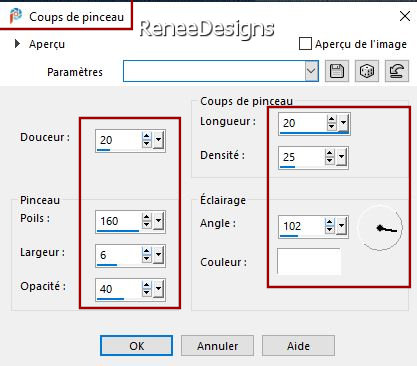417x366 pixels.
Task: Expand the Aperçu preview triangle
Action: coord(17,44)
